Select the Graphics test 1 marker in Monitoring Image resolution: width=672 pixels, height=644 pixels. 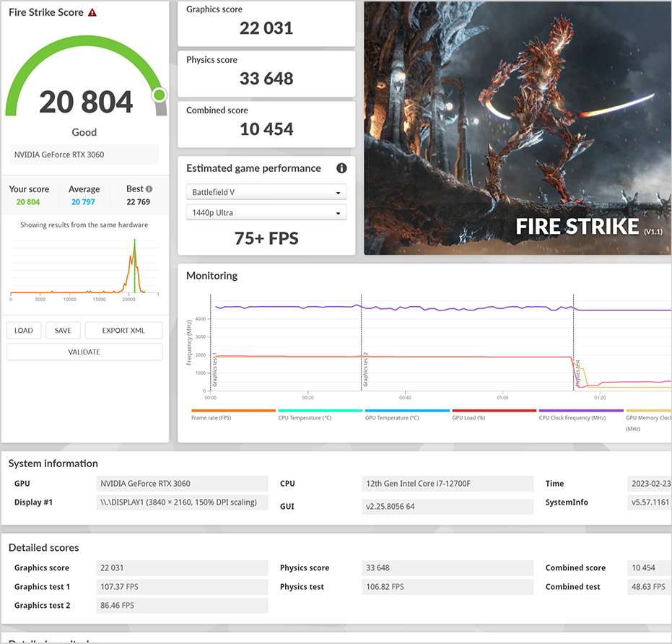point(214,368)
